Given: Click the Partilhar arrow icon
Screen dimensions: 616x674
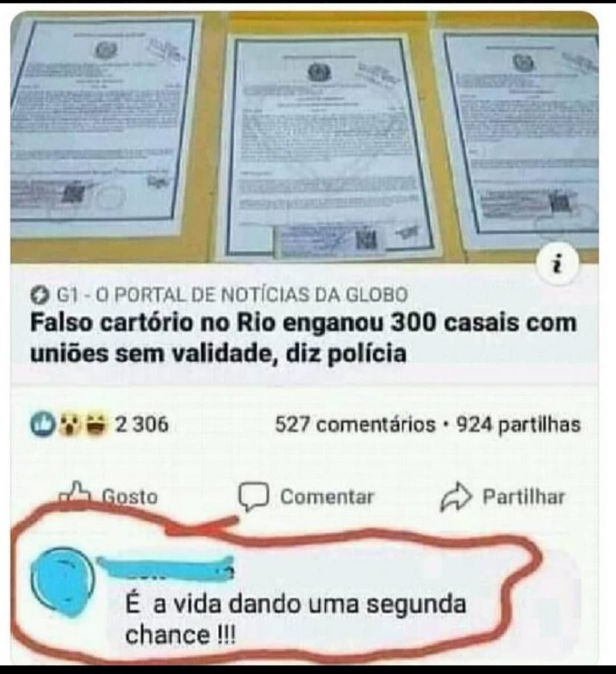Looking at the screenshot, I should [x=455, y=496].
